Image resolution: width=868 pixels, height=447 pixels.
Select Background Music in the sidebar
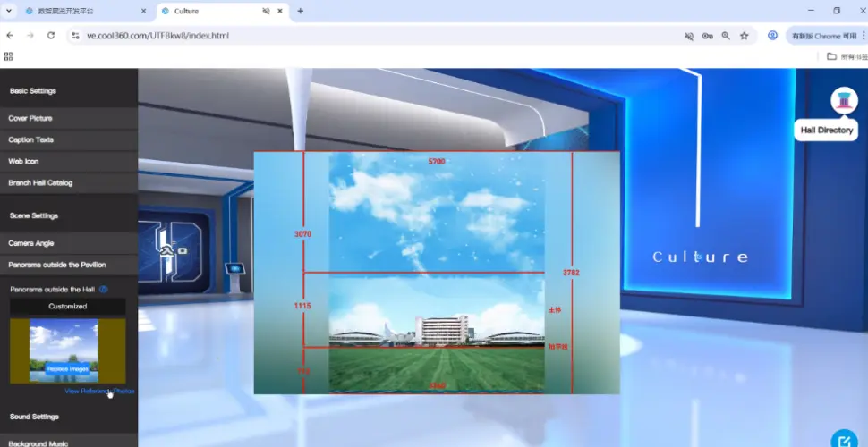69,442
